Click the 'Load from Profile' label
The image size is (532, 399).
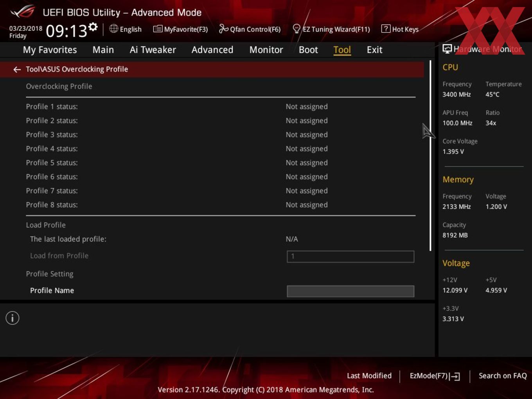coord(59,255)
